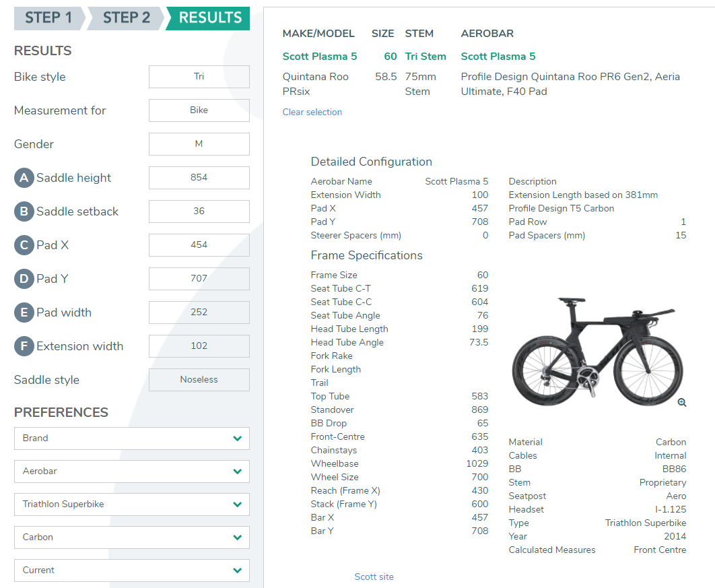The height and width of the screenshot is (588, 715).
Task: Click the SIZE column header
Action: coord(382,34)
